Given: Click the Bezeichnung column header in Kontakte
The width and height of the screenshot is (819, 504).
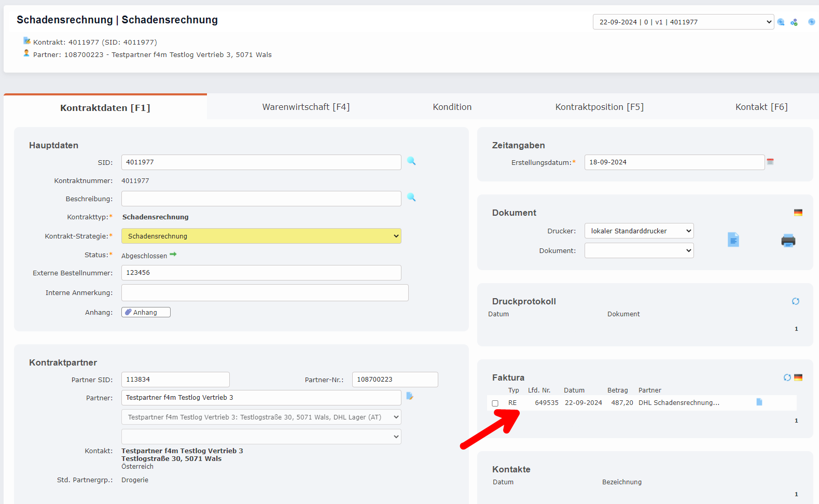Looking at the screenshot, I should coord(622,482).
